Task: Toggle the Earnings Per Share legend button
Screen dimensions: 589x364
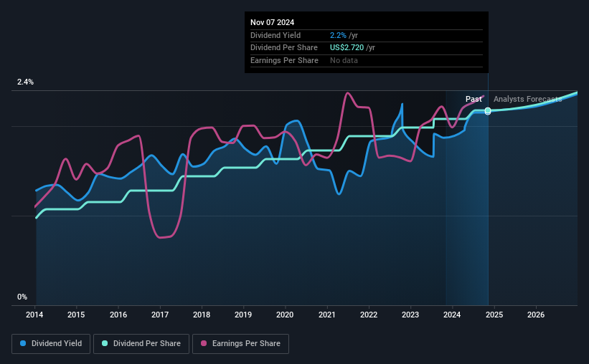Action: click(240, 344)
